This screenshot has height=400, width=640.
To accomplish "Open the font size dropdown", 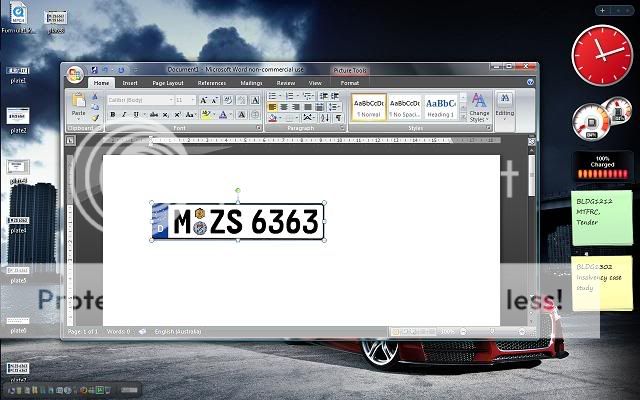I will (185, 100).
